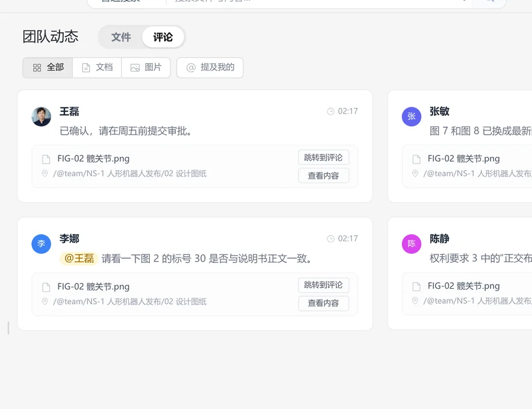Click the name 王磊 in the comment header
532x409 pixels.
coord(69,112)
